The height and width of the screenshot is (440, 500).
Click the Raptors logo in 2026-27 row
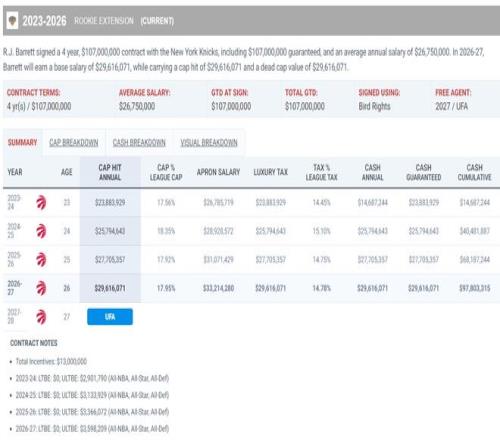pyautogui.click(x=41, y=288)
